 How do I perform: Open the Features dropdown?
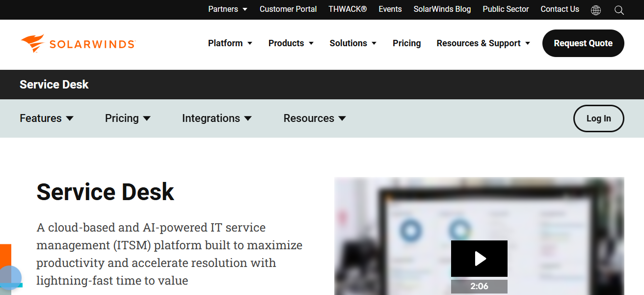click(x=47, y=118)
